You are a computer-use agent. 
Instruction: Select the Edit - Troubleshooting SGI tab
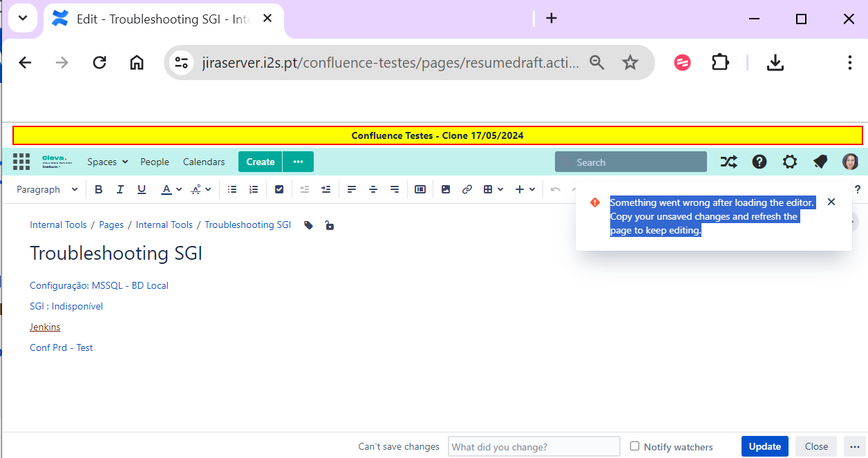(x=164, y=19)
